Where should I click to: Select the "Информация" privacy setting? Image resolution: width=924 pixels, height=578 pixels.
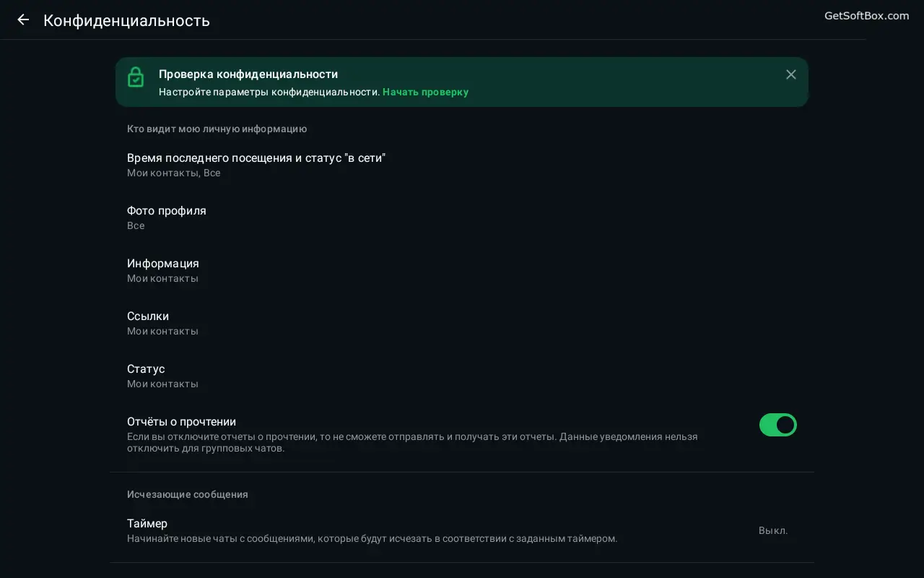click(163, 264)
